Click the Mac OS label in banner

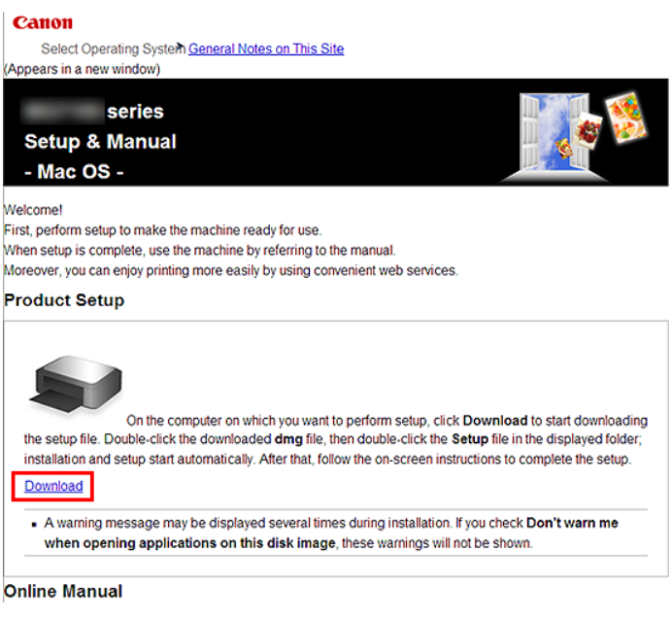click(x=74, y=172)
